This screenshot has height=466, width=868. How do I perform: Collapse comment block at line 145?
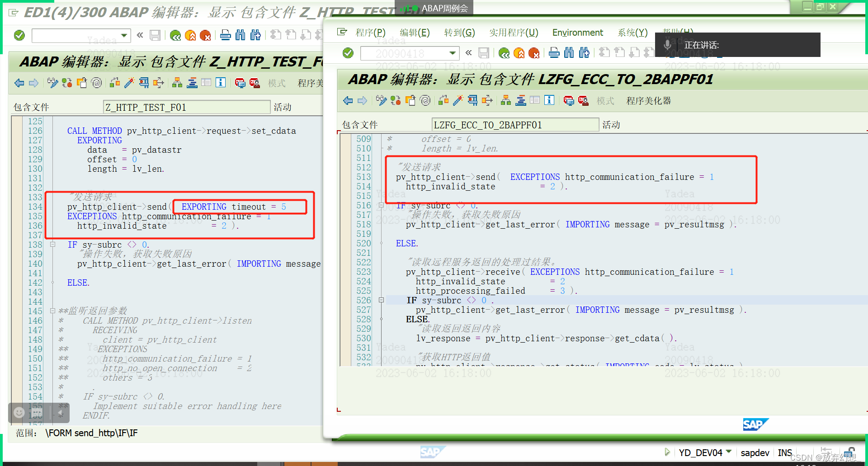coord(53,311)
